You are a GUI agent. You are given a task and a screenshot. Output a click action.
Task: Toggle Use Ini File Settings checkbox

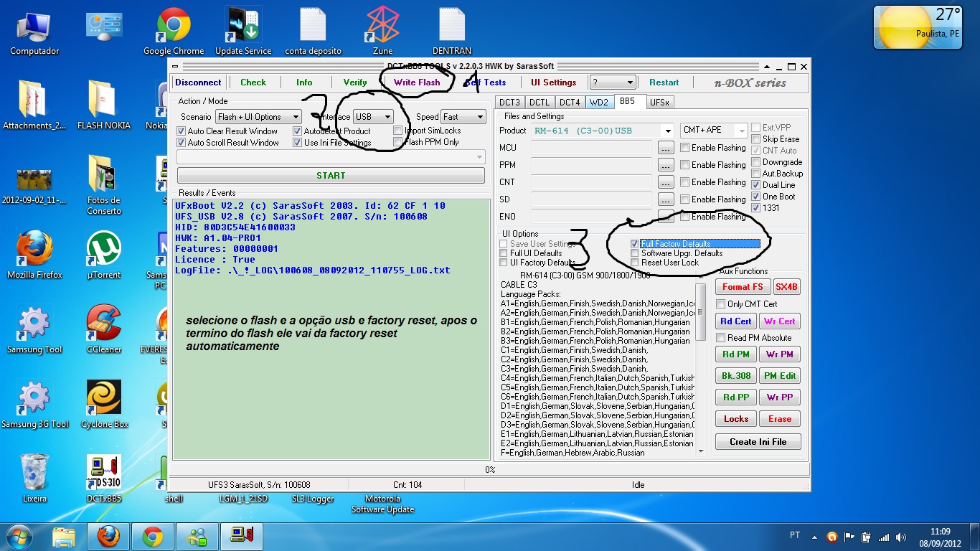pyautogui.click(x=298, y=143)
